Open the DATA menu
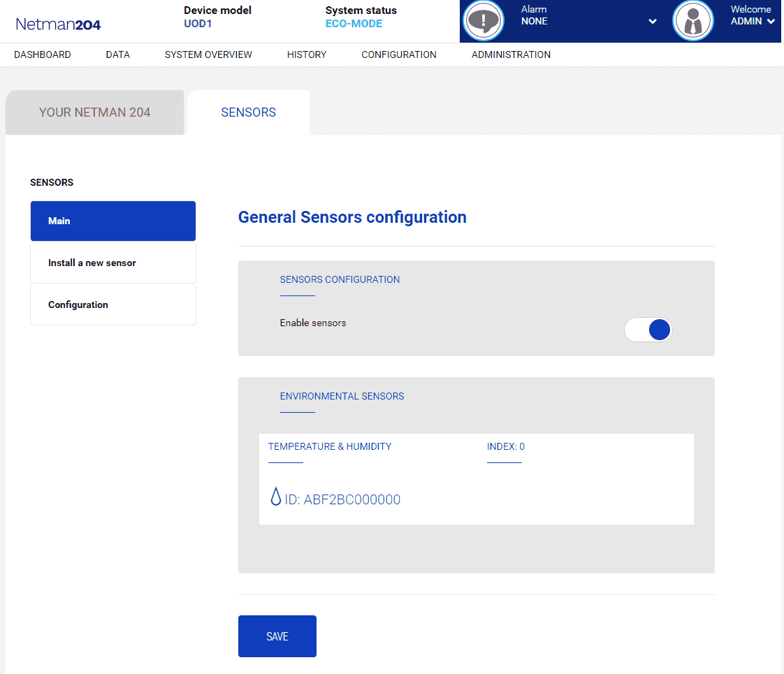This screenshot has width=784, height=674. [x=118, y=54]
